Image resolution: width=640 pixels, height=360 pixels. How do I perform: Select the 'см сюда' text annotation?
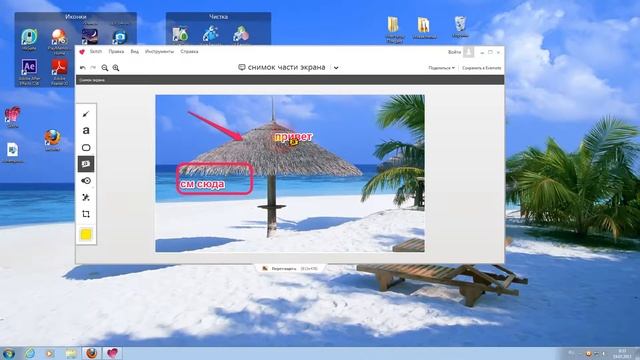click(202, 184)
